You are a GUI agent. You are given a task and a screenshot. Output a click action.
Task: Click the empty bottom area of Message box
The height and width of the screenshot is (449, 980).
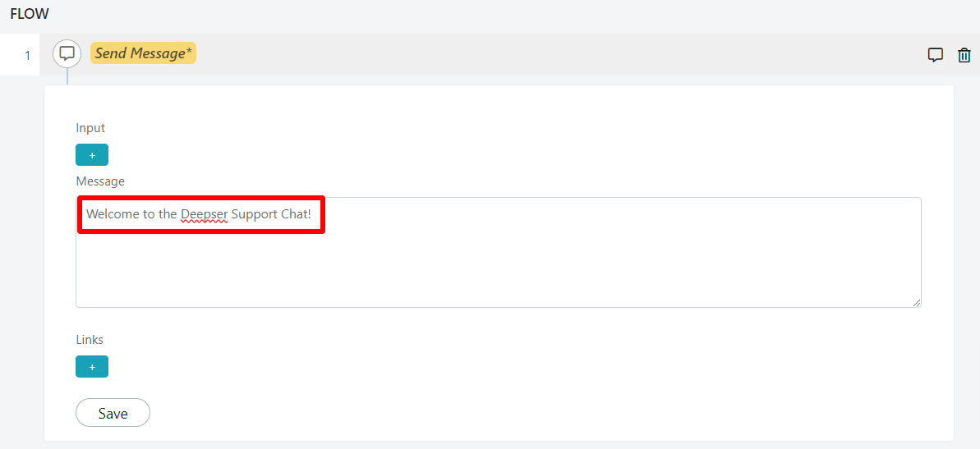(x=498, y=275)
